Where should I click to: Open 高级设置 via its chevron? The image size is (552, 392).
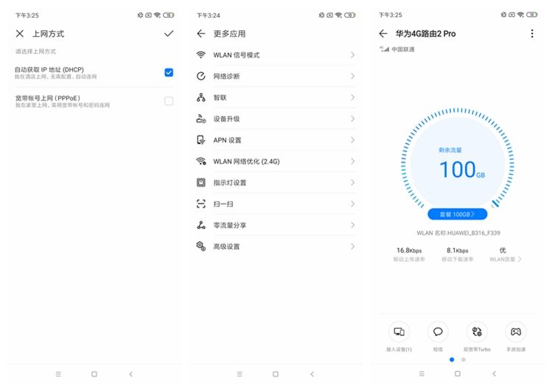click(352, 246)
